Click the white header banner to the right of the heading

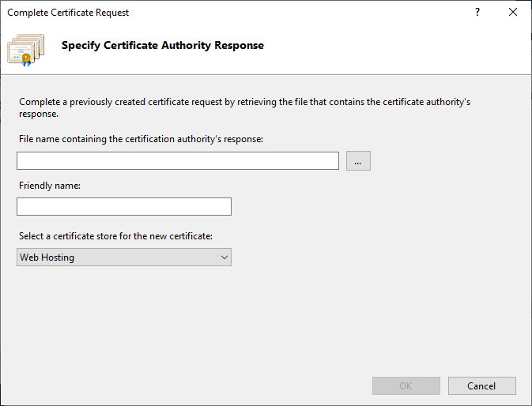[x=395, y=49]
